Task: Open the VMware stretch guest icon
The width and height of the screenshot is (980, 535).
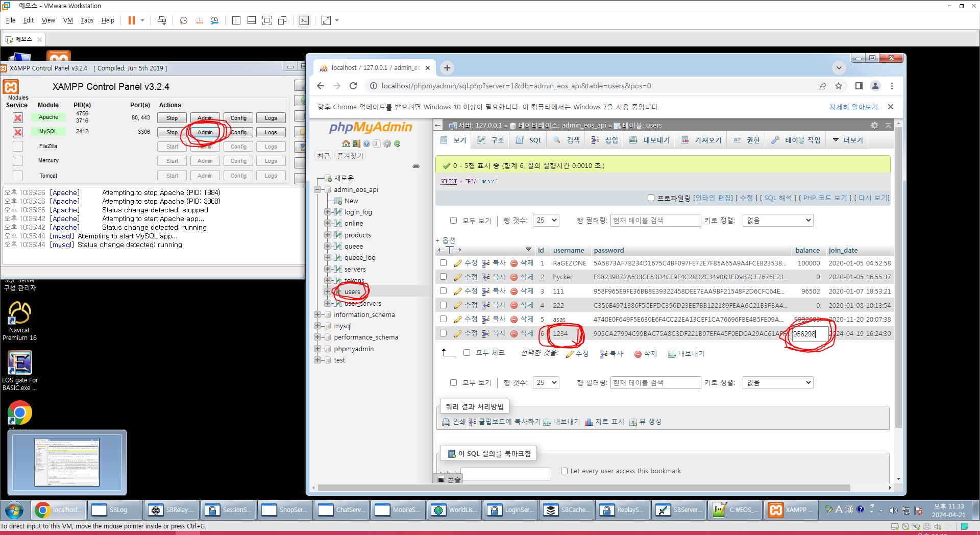Action: coord(326,20)
